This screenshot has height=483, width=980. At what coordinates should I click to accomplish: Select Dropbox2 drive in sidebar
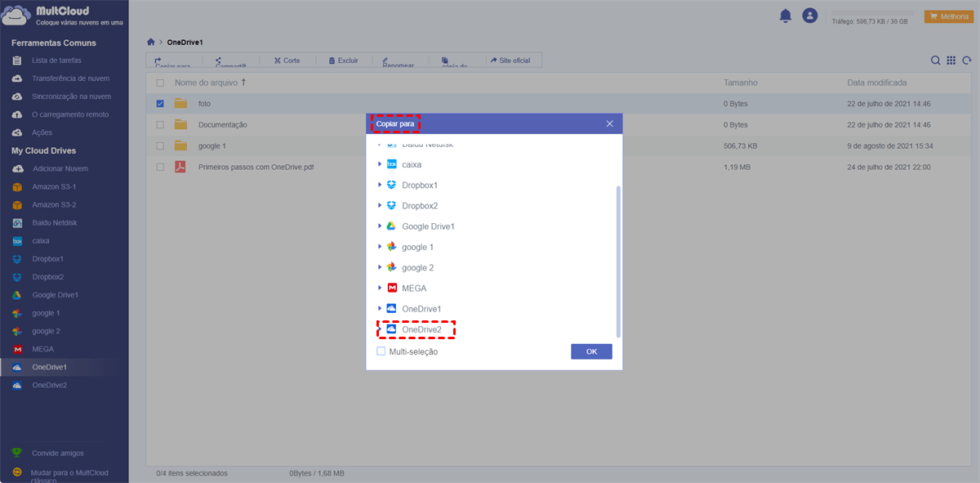48,277
